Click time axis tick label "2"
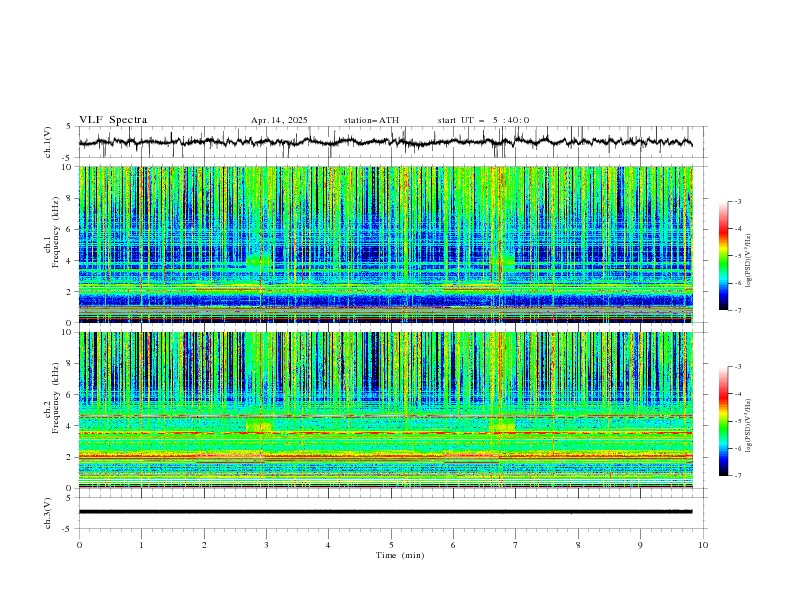Image resolution: width=792 pixels, height=612 pixels. point(204,545)
